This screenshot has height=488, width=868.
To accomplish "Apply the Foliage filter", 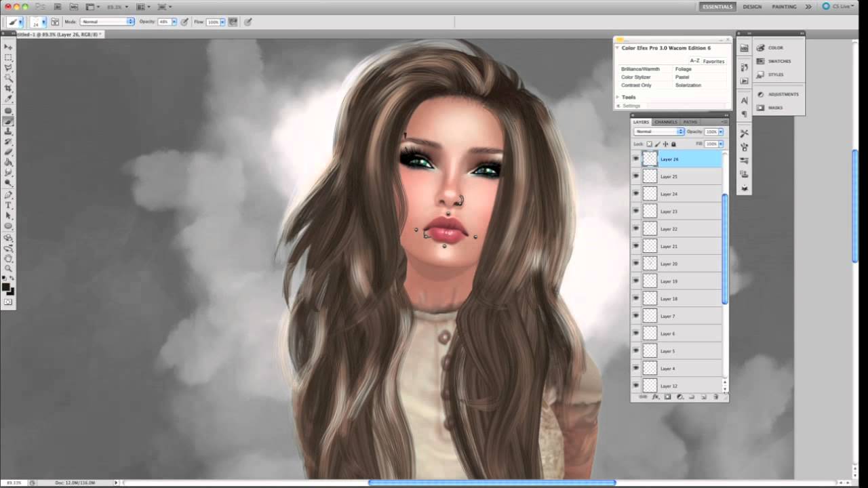I will 684,69.
